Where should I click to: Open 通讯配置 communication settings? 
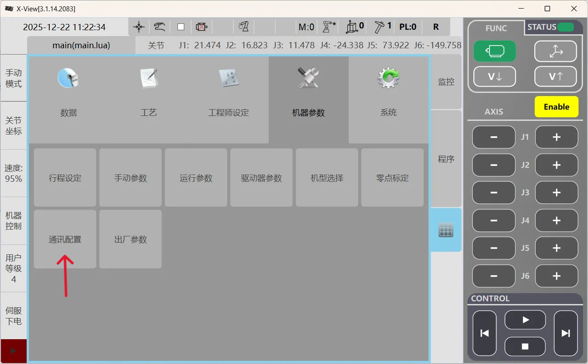click(65, 239)
